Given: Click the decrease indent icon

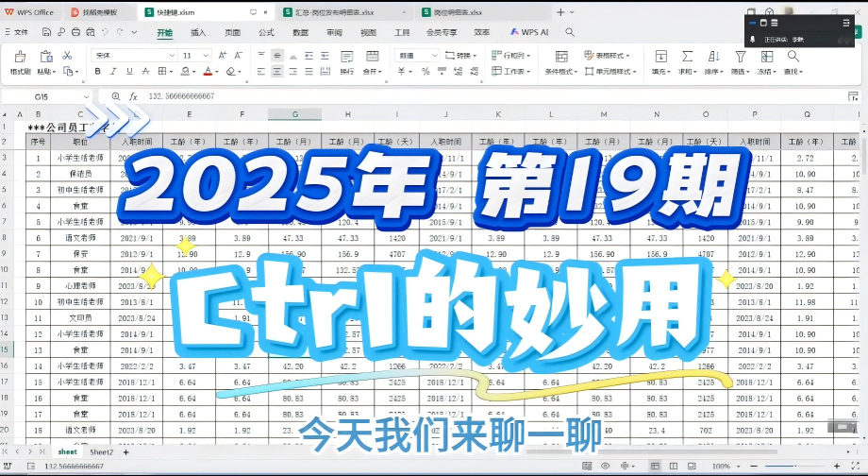Looking at the screenshot, I should point(309,56).
